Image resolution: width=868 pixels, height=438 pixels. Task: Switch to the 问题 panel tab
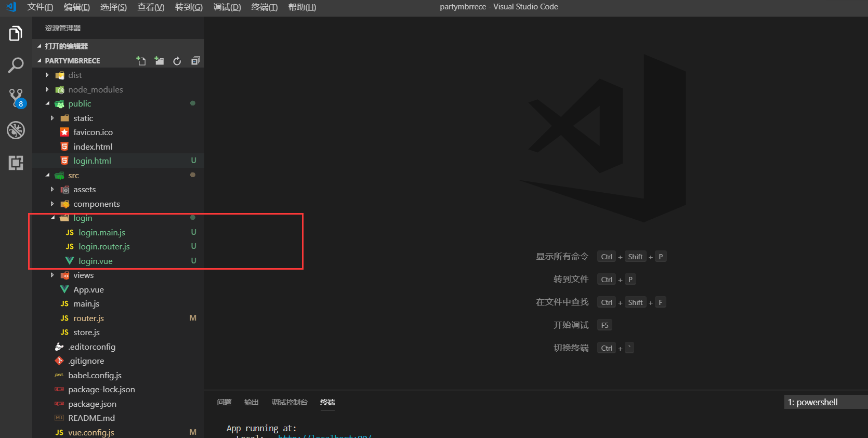point(225,402)
